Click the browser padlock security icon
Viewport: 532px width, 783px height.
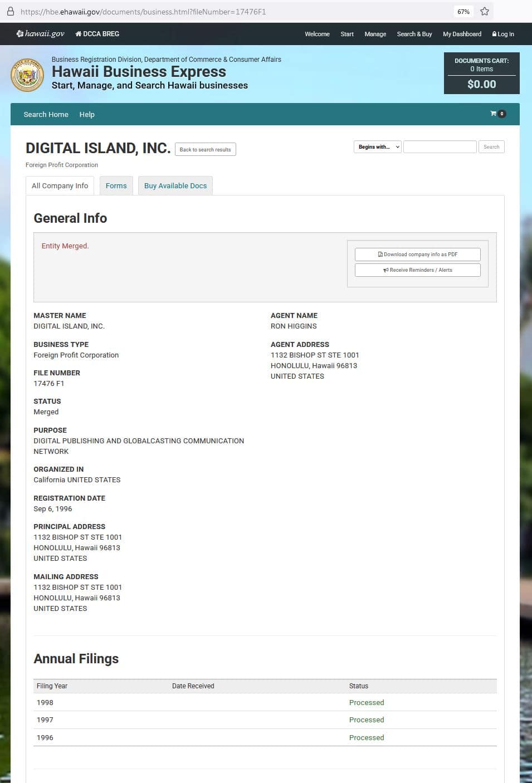pos(10,11)
